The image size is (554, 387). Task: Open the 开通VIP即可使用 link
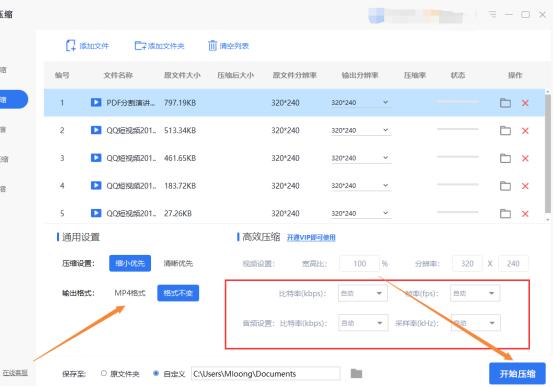[311, 238]
